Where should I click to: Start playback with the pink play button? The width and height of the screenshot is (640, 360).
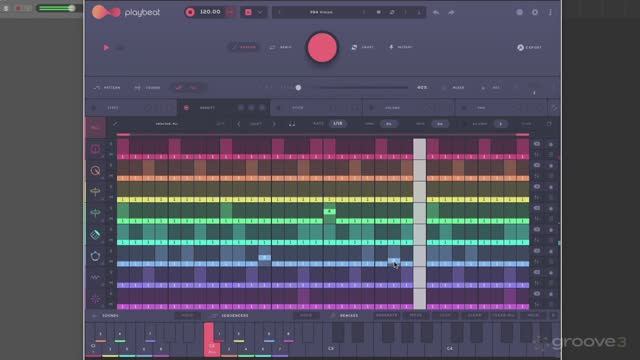106,47
